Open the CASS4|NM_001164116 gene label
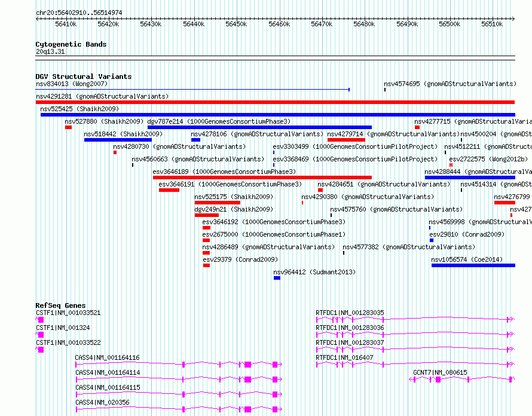532x416 pixels. point(107,357)
